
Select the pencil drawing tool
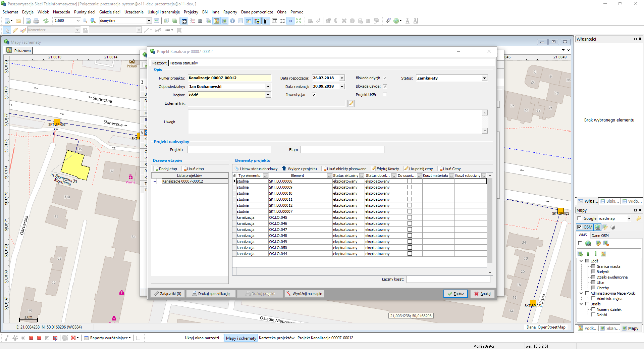tap(15, 30)
